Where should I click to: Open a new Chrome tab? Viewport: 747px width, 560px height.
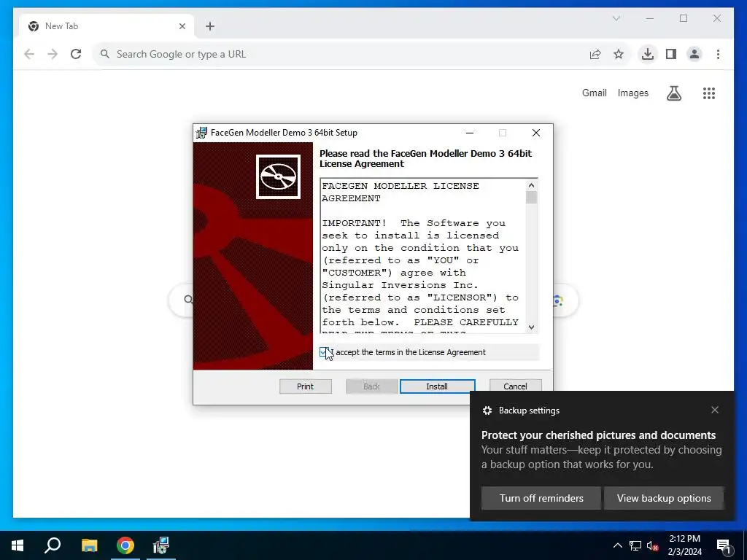point(210,26)
